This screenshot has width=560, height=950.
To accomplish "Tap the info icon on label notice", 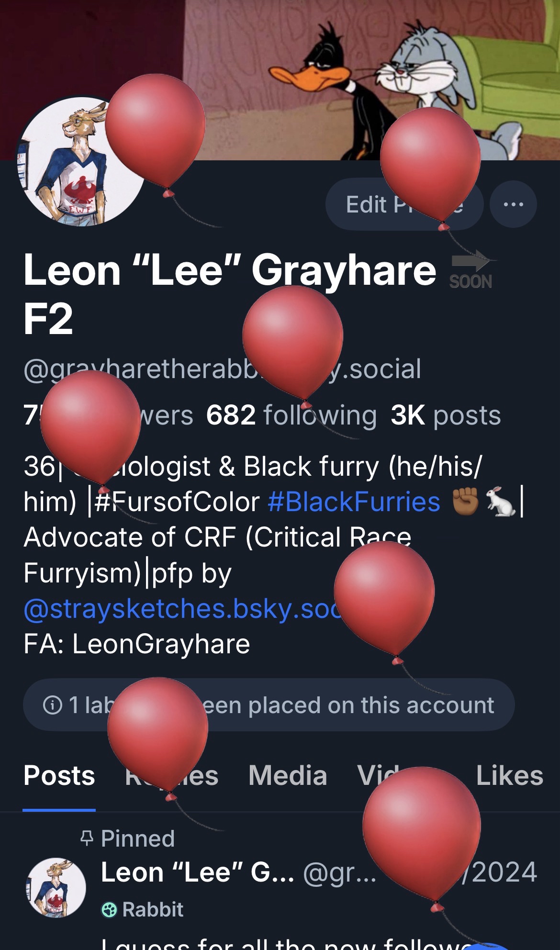I will (53, 704).
